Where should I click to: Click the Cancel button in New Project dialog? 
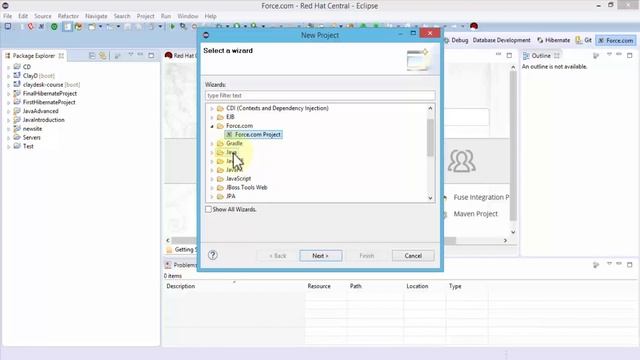[413, 256]
